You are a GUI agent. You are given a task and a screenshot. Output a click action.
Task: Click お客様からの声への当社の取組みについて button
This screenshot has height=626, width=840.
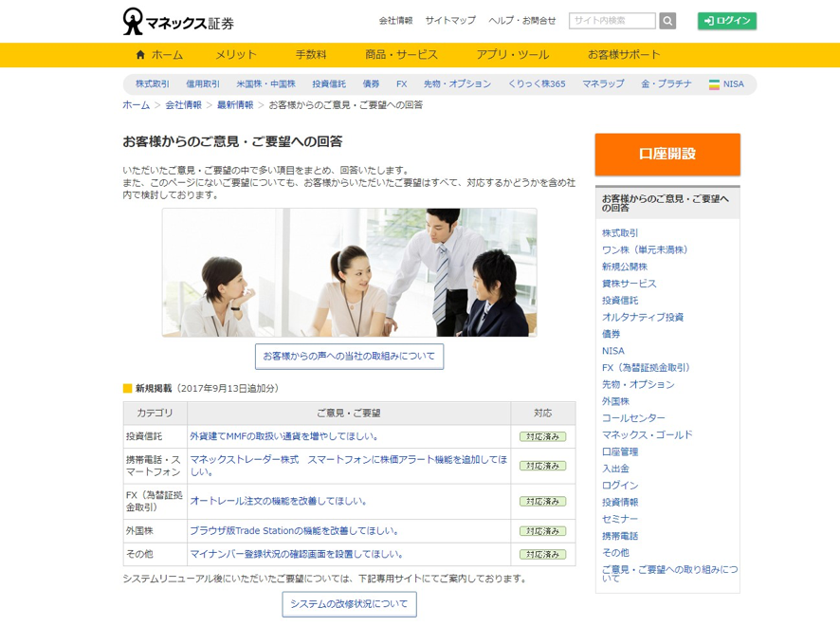[x=349, y=357]
